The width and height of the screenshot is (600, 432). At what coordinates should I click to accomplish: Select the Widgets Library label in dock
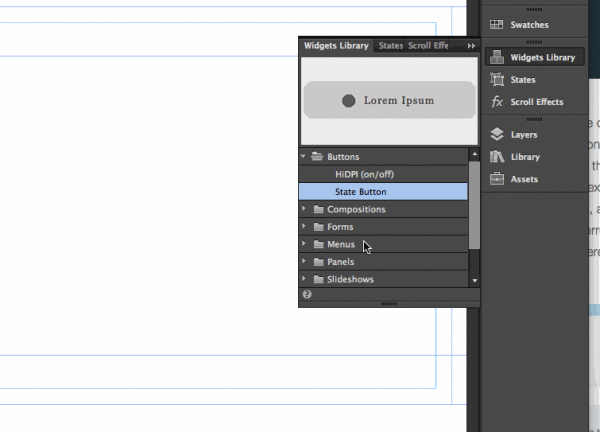coord(543,58)
